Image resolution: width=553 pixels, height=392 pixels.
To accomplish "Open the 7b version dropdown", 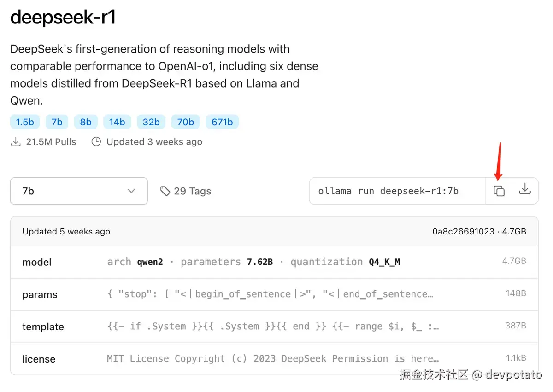I will 78,191.
